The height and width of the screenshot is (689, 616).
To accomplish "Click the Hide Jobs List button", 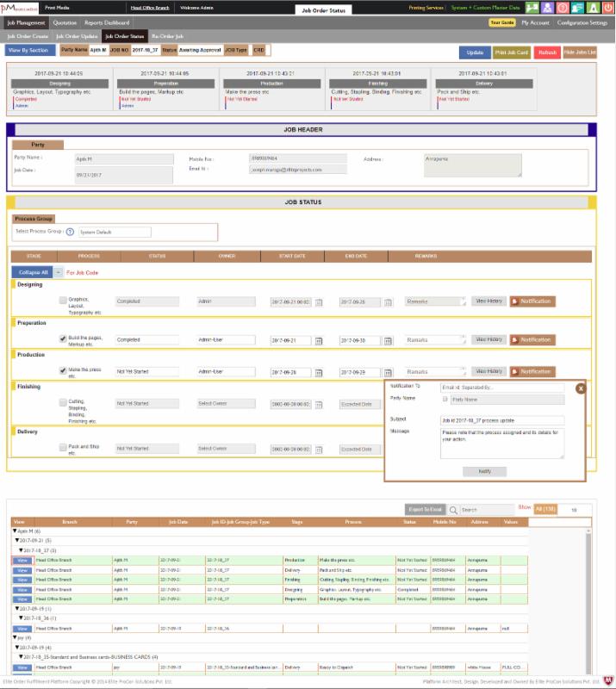I will (580, 53).
